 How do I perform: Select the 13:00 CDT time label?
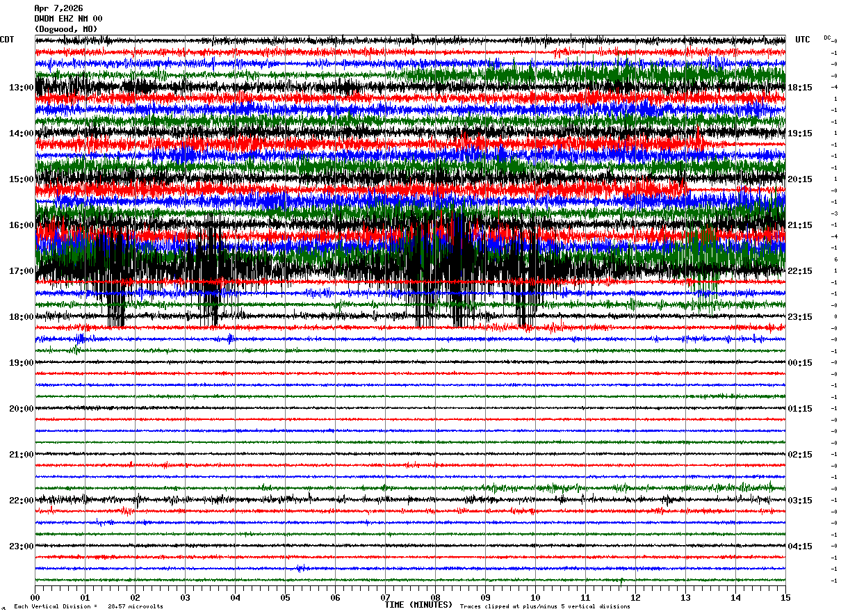(22, 88)
